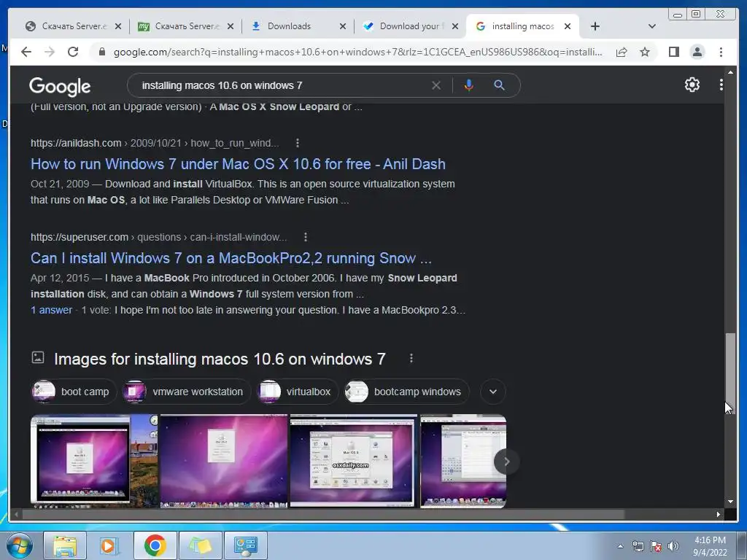Close the Download your file tab
Viewport: 747px width, 560px height.
[x=455, y=26]
